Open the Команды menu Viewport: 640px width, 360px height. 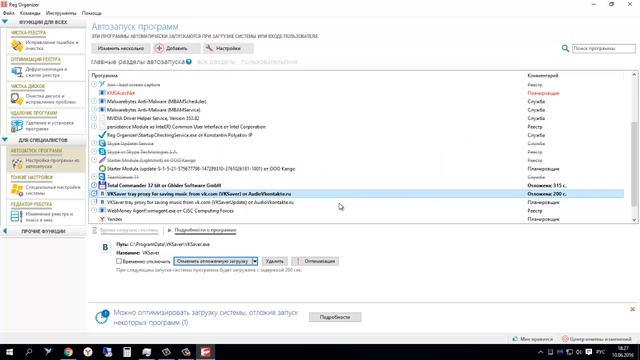tap(30, 13)
